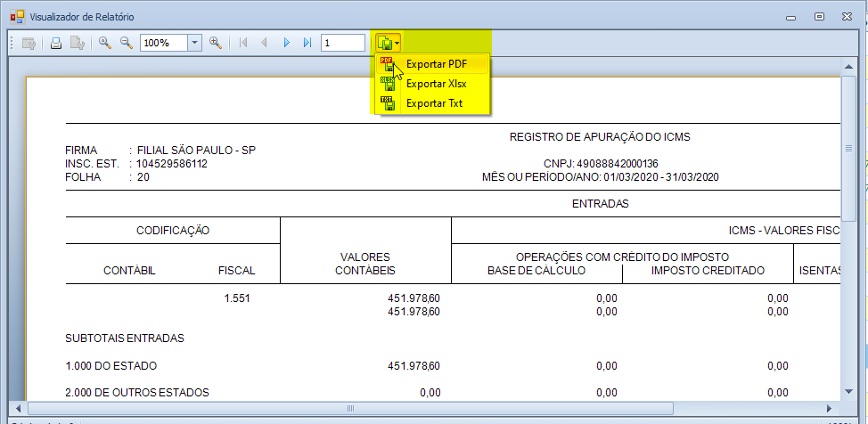Jump to the last page arrow

(x=307, y=43)
